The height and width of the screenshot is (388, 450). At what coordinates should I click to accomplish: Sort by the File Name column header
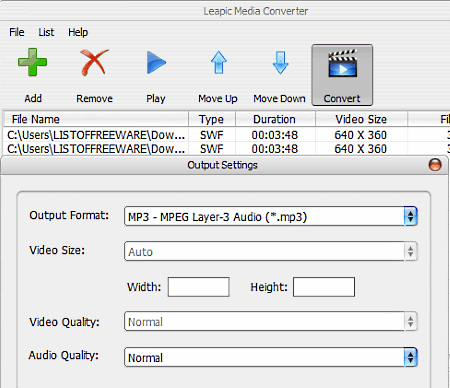(96, 119)
